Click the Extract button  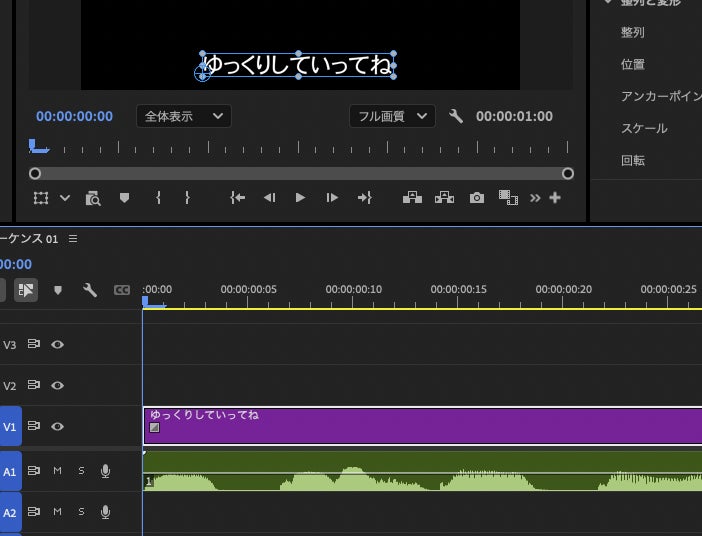pyautogui.click(x=444, y=197)
